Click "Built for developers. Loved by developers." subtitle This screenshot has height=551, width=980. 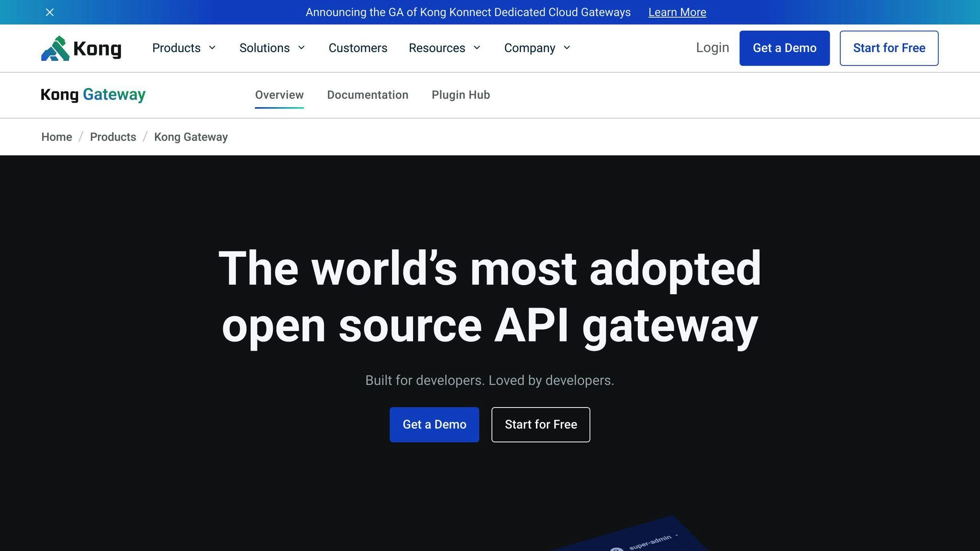click(x=490, y=381)
